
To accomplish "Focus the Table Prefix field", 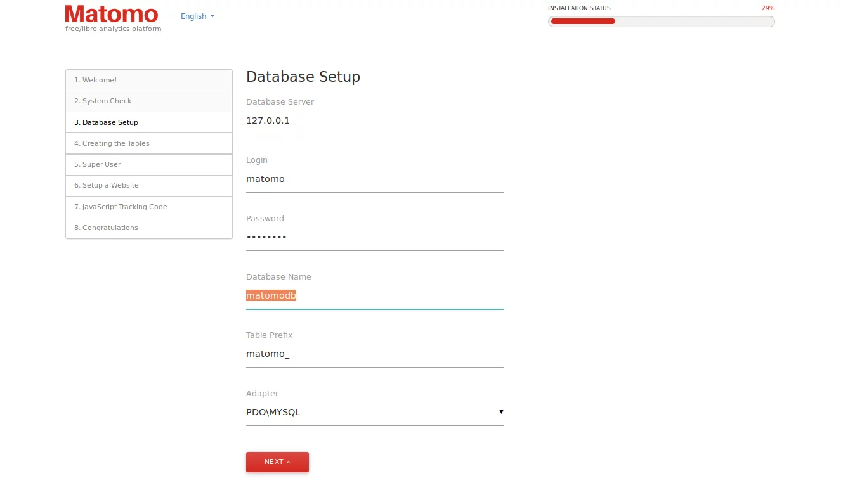I will click(374, 354).
